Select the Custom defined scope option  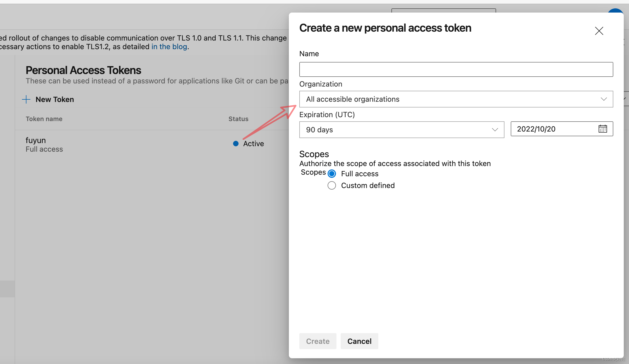pyautogui.click(x=332, y=185)
